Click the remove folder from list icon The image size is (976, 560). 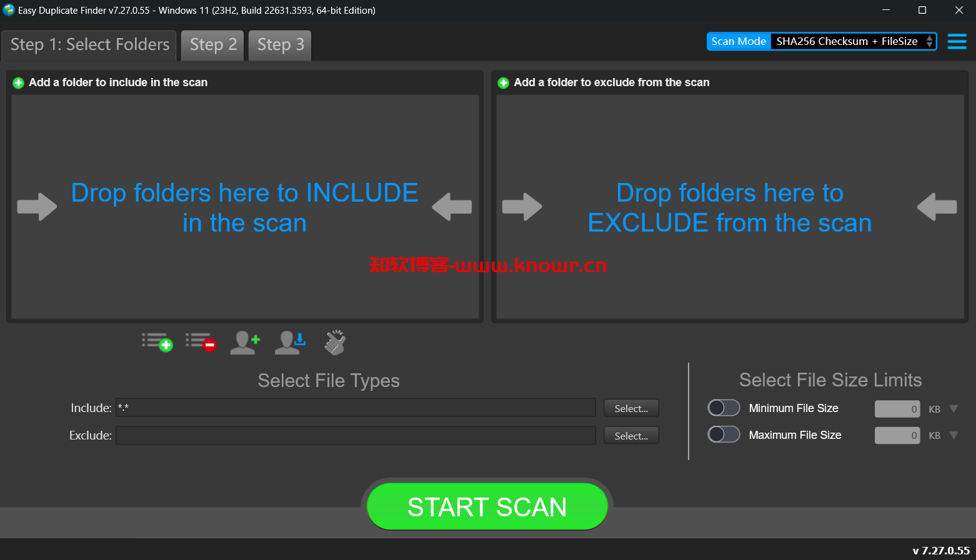(x=201, y=342)
